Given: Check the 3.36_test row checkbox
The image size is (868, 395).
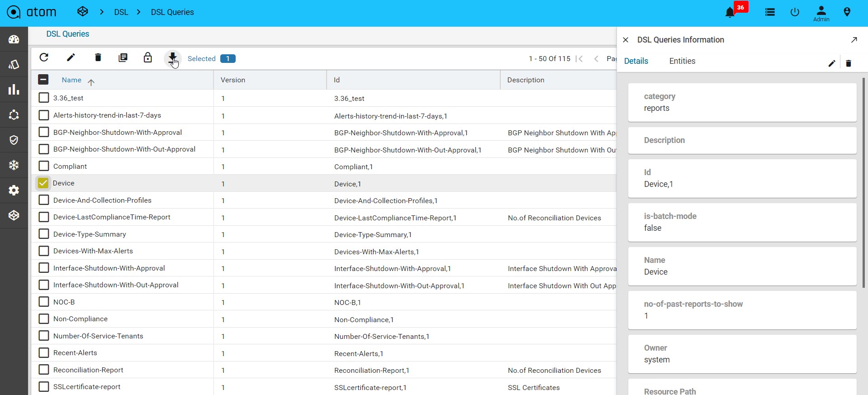Looking at the screenshot, I should pos(44,98).
